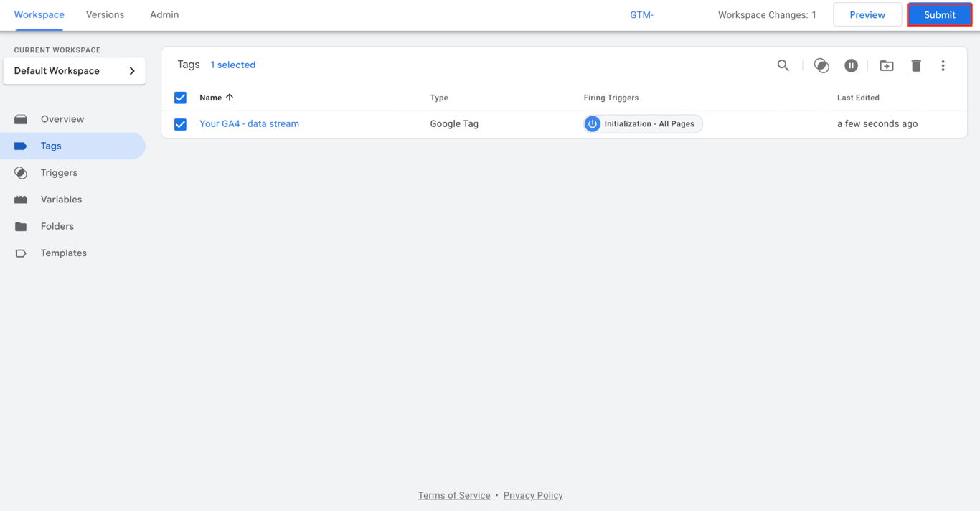This screenshot has height=511, width=980.
Task: Submit the workspace changes
Action: 939,14
